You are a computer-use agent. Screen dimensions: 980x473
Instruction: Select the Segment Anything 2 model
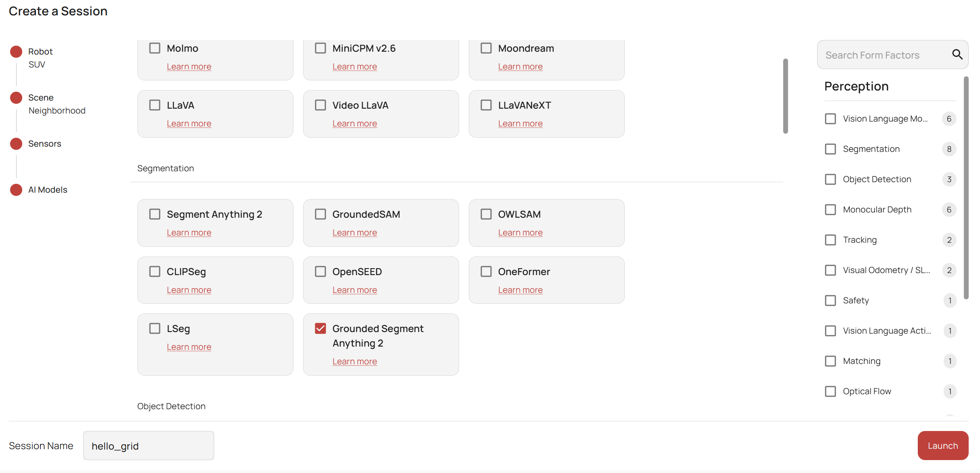(x=155, y=214)
